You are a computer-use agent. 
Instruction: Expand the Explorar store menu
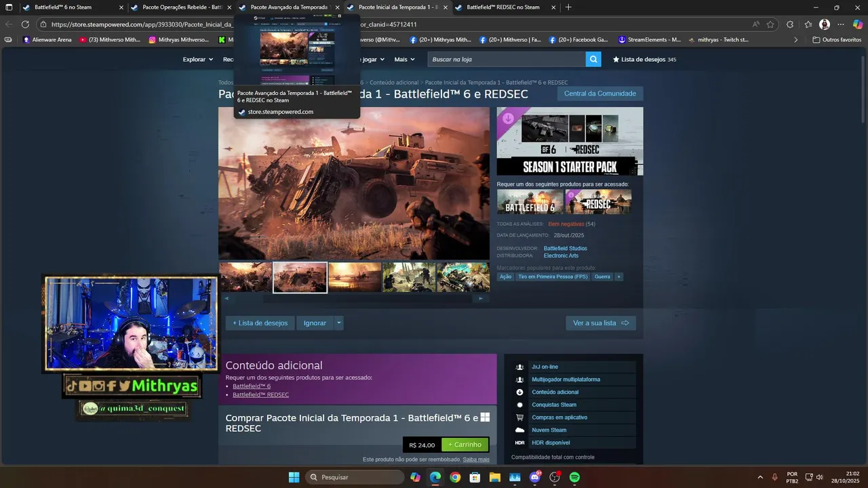(x=197, y=60)
